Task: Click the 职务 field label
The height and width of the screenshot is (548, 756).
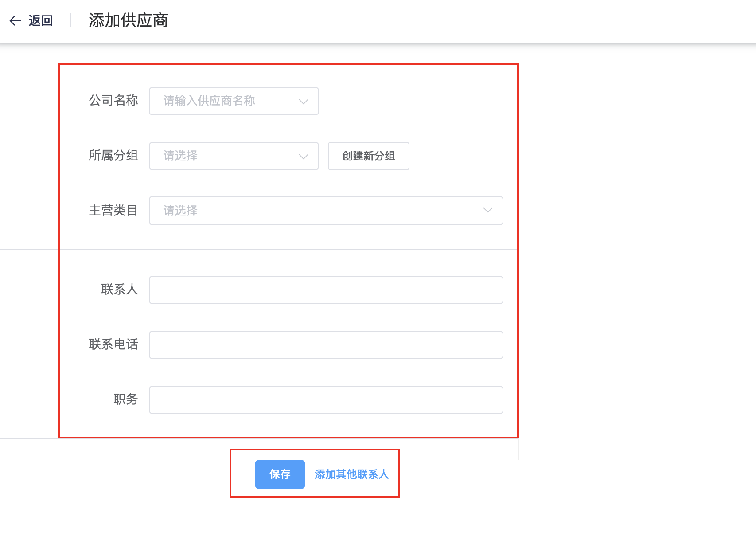Action: click(126, 399)
